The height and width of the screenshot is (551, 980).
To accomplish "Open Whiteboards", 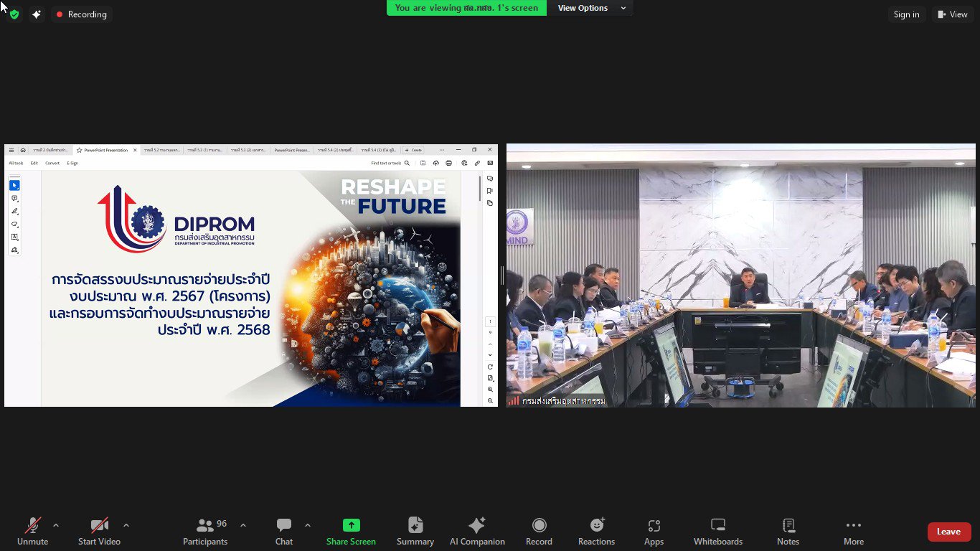I will tap(718, 532).
